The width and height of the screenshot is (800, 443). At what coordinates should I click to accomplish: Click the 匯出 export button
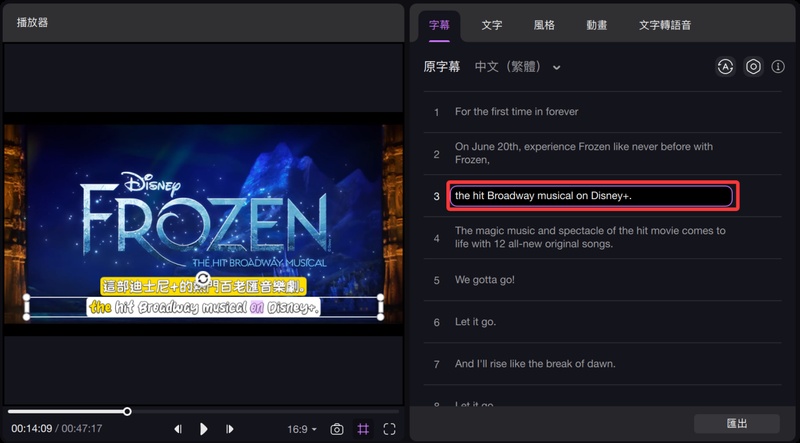pyautogui.click(x=737, y=424)
